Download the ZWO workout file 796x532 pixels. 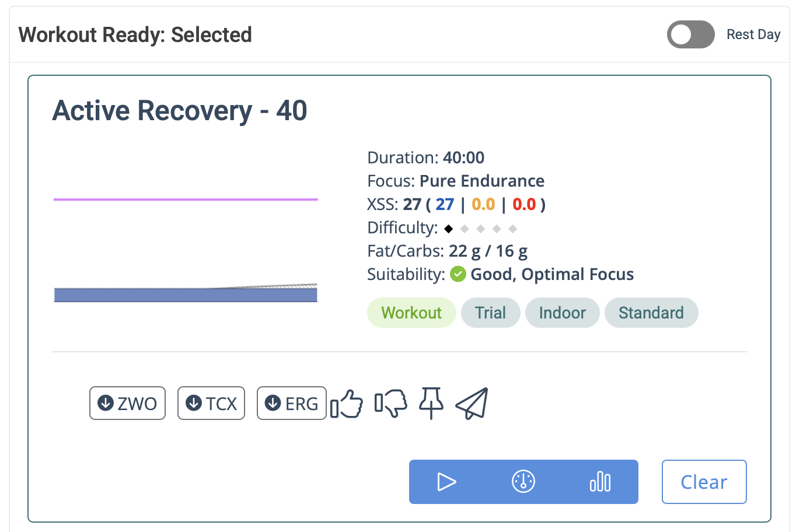tap(127, 403)
